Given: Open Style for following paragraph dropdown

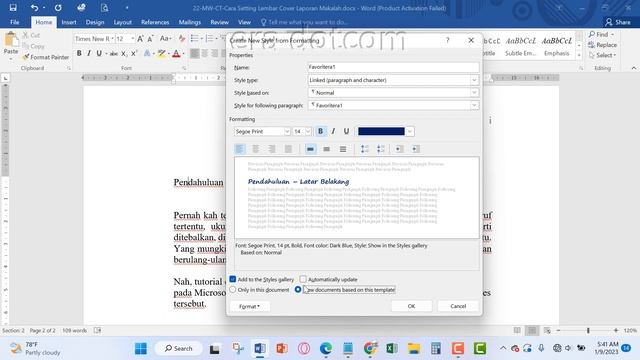Looking at the screenshot, I should coord(474,105).
